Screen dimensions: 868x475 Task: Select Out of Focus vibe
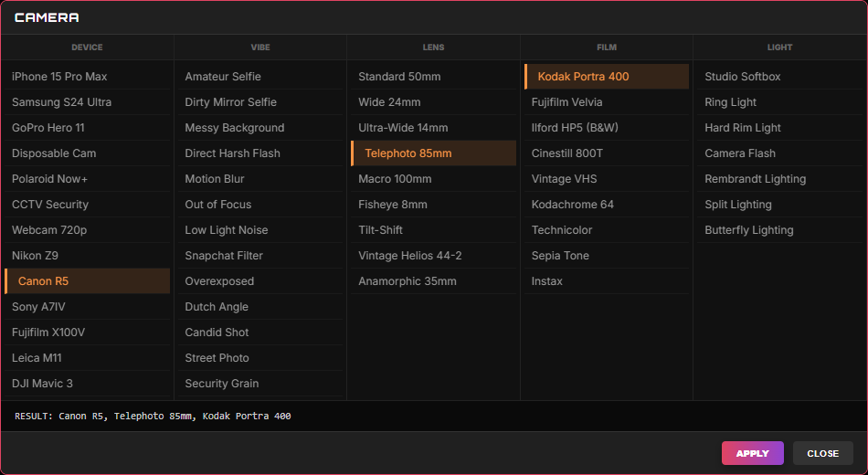coord(260,205)
